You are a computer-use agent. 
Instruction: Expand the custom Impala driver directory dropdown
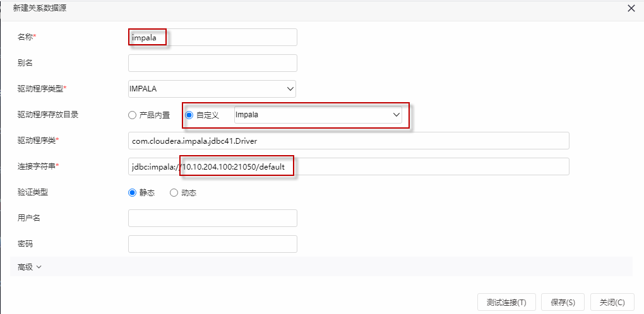[397, 115]
